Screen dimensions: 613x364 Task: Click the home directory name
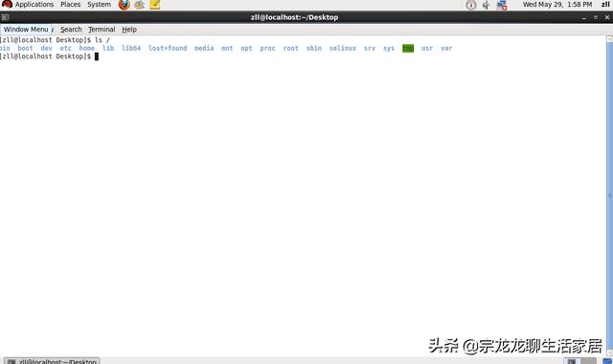pos(87,48)
